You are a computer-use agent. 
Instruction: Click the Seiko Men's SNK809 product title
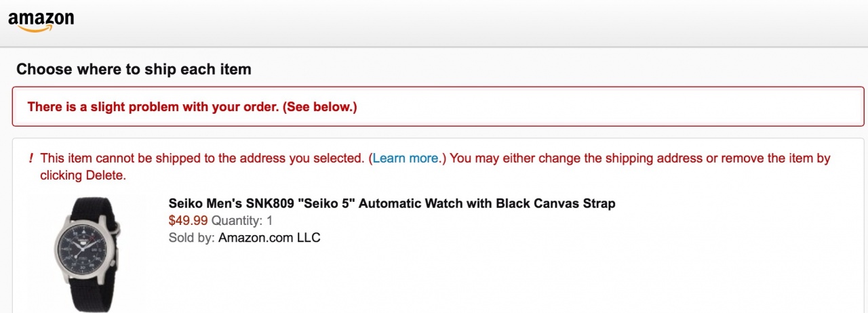(391, 203)
